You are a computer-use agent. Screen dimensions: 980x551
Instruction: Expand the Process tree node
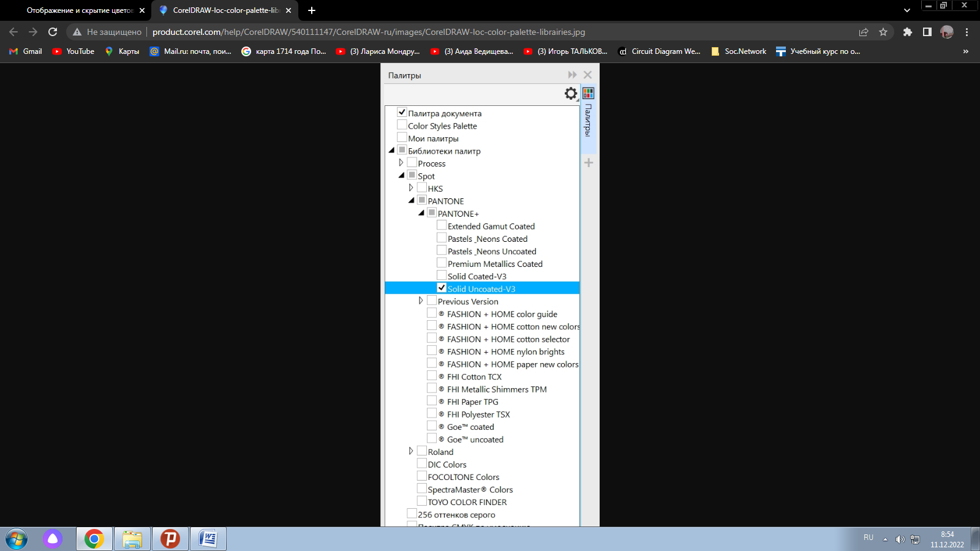[401, 163]
